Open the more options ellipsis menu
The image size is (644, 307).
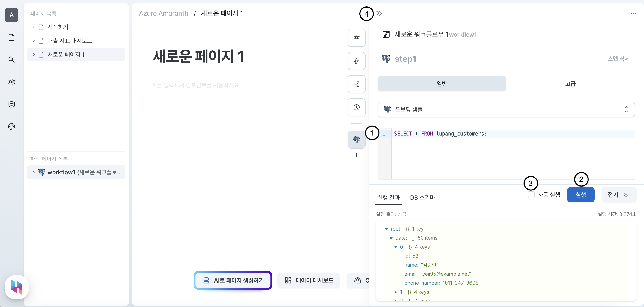[x=633, y=13]
